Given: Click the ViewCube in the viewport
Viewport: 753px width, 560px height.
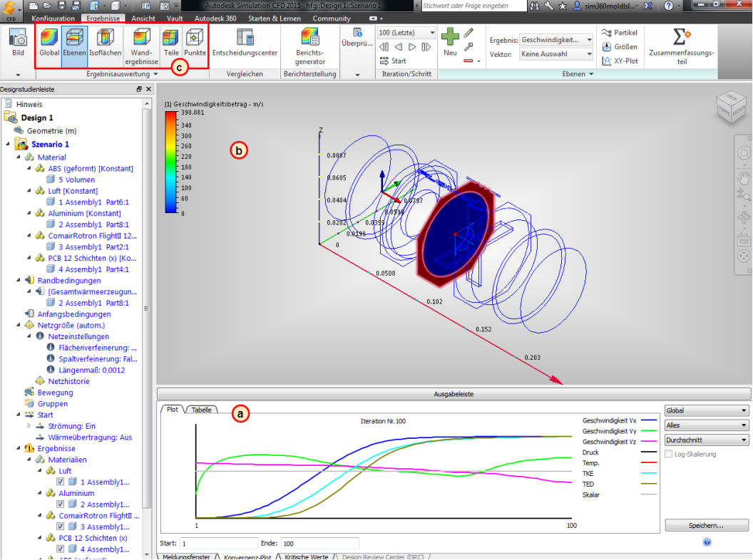Looking at the screenshot, I should coord(731,107).
